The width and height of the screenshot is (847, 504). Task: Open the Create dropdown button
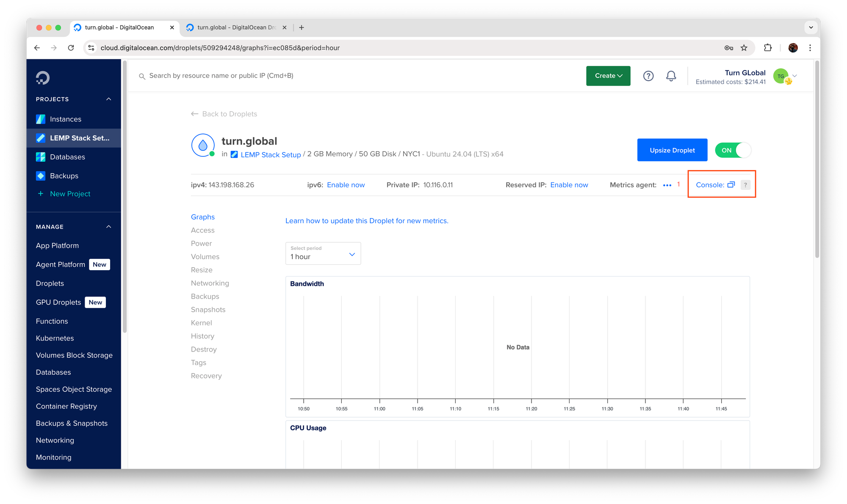608,76
